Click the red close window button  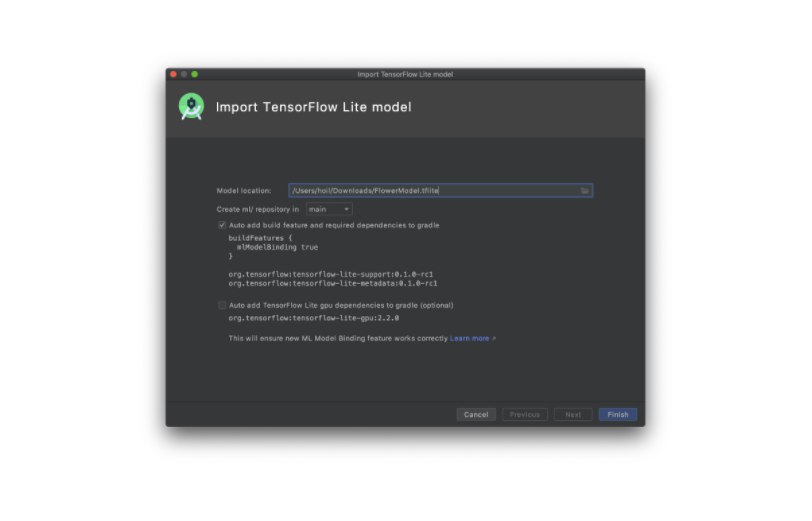173,74
